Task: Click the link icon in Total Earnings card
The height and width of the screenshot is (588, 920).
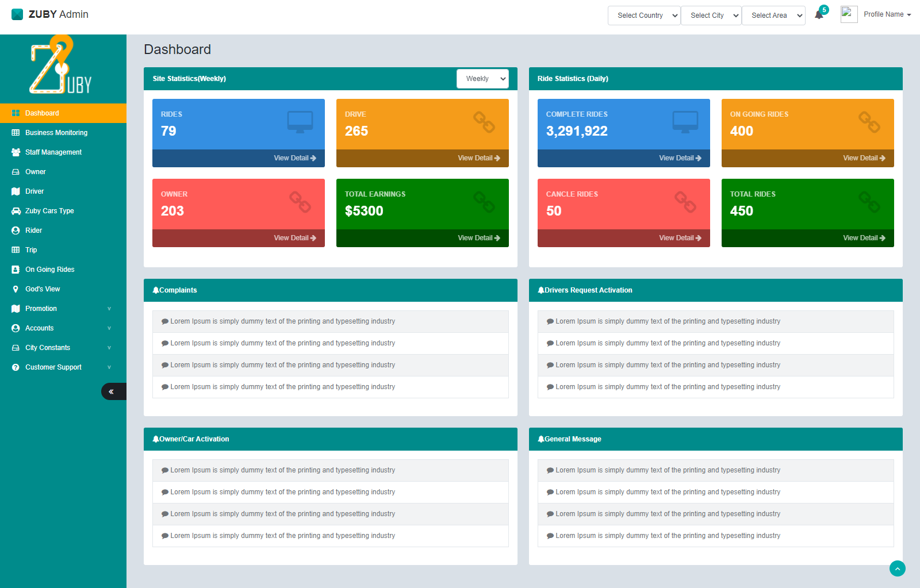Action: click(484, 202)
